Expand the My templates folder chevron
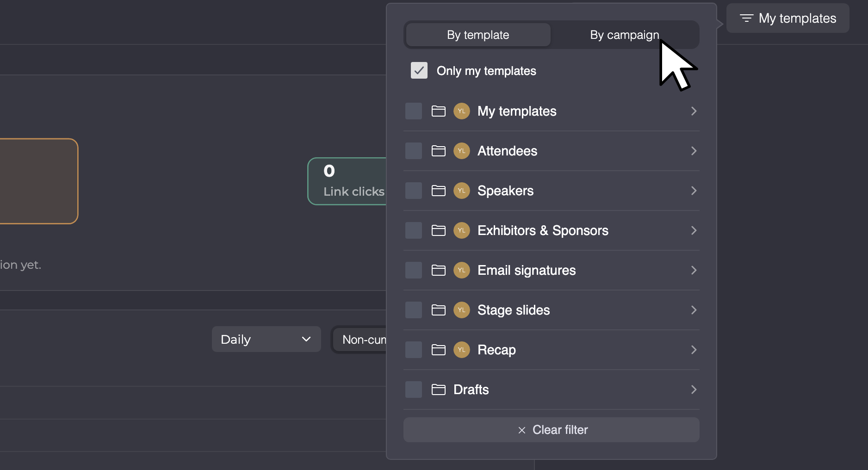This screenshot has height=470, width=868. coord(694,111)
